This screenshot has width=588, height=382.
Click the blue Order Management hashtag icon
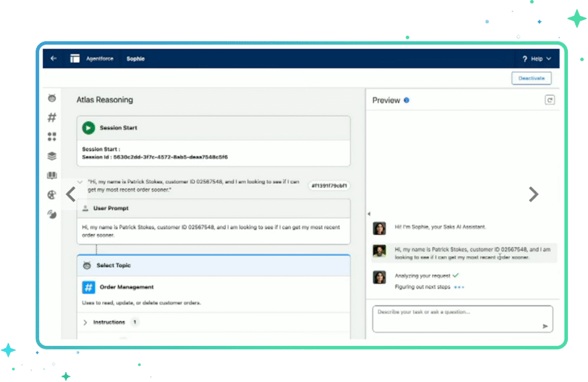[x=88, y=287]
